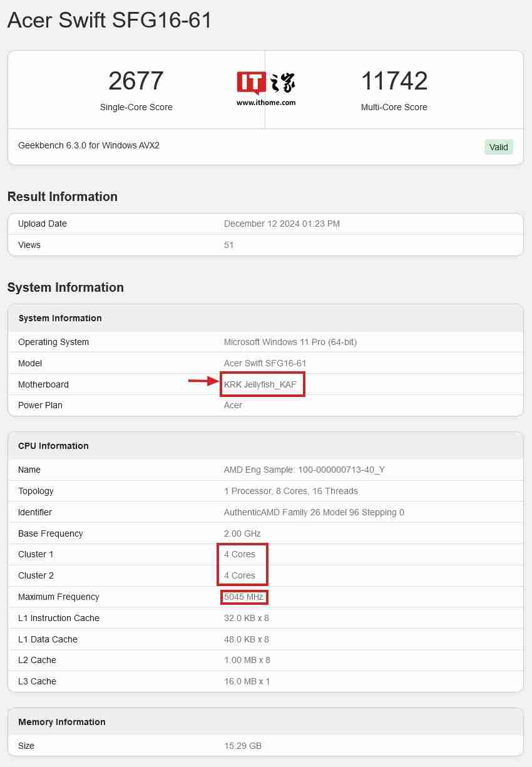Click the CPU Information table header
Screen dimensions: 532x767
pyautogui.click(x=53, y=446)
